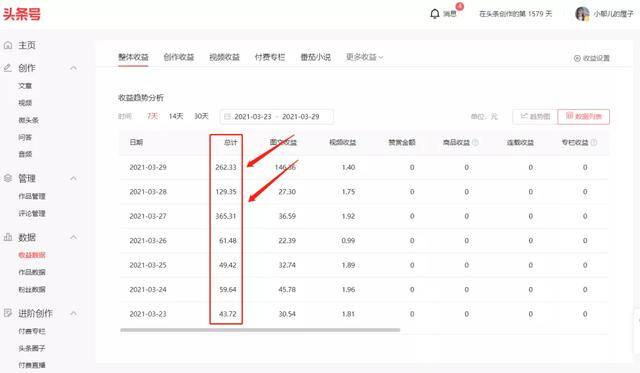Click the horizontal scrollbar under the table
Image resolution: width=640 pixels, height=373 pixels.
pos(260,330)
